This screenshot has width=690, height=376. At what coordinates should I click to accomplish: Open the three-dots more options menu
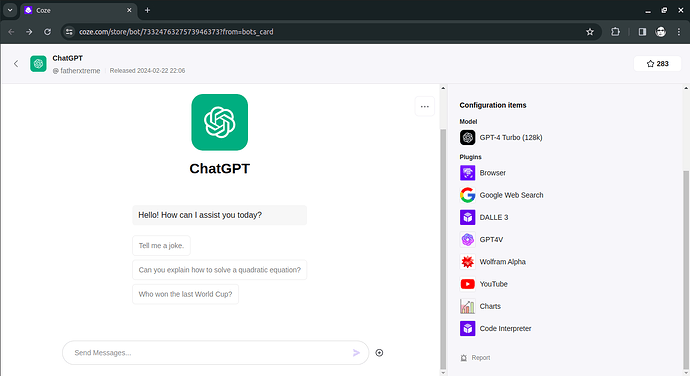click(x=425, y=107)
